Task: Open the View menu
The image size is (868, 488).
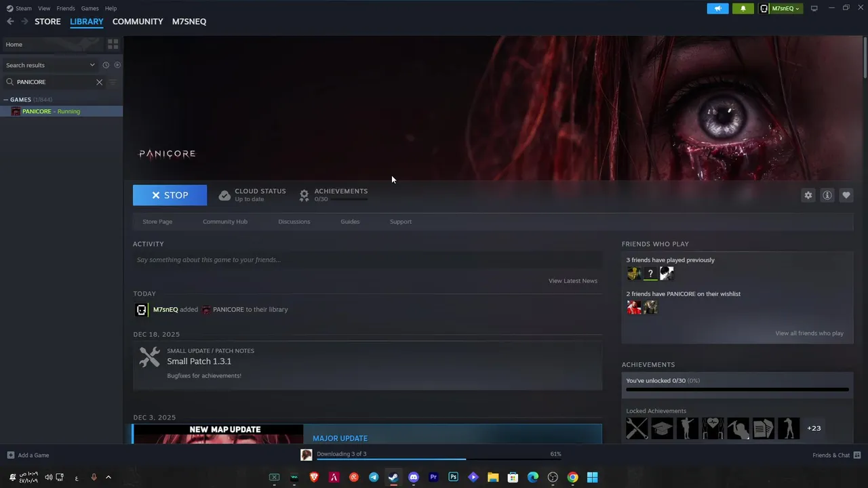Action: 44,8
